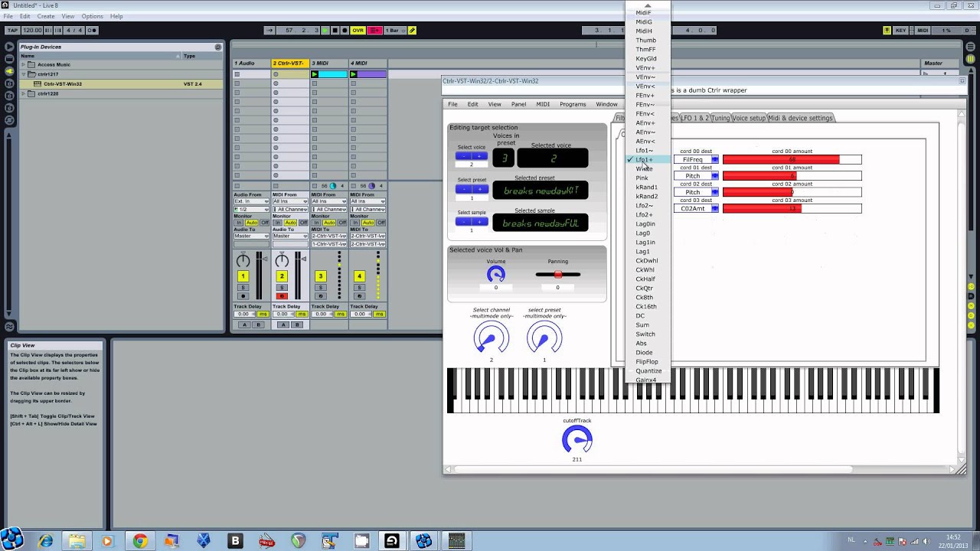Solo track 2 with S button

coord(282,288)
